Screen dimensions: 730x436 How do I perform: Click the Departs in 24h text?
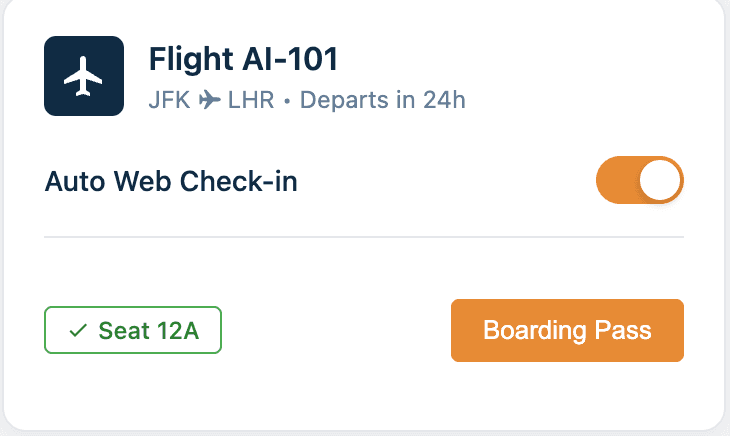383,101
